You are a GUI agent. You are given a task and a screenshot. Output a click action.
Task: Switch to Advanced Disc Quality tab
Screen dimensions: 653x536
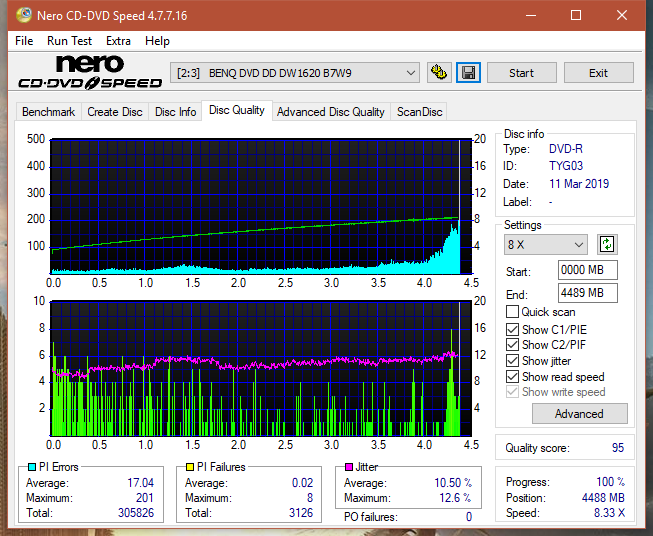click(x=331, y=112)
